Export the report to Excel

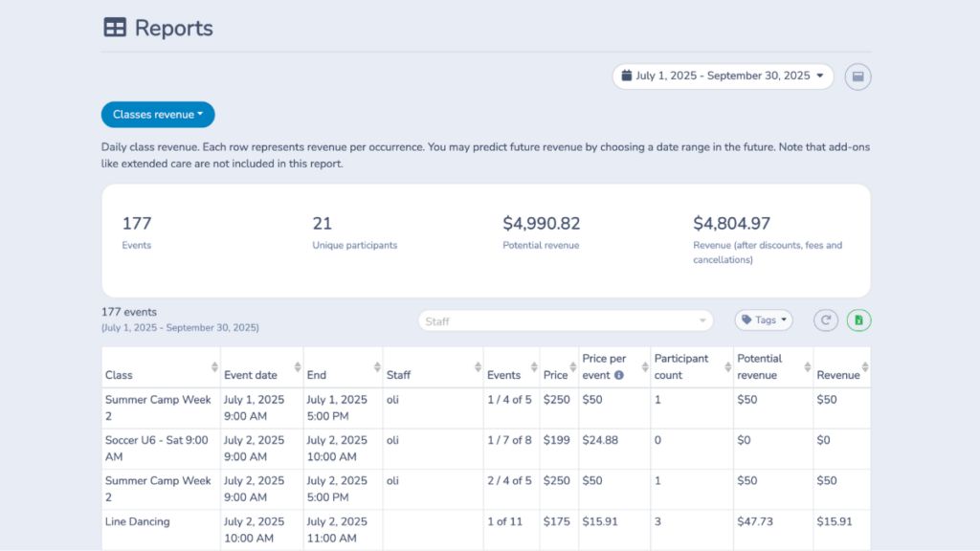click(858, 320)
